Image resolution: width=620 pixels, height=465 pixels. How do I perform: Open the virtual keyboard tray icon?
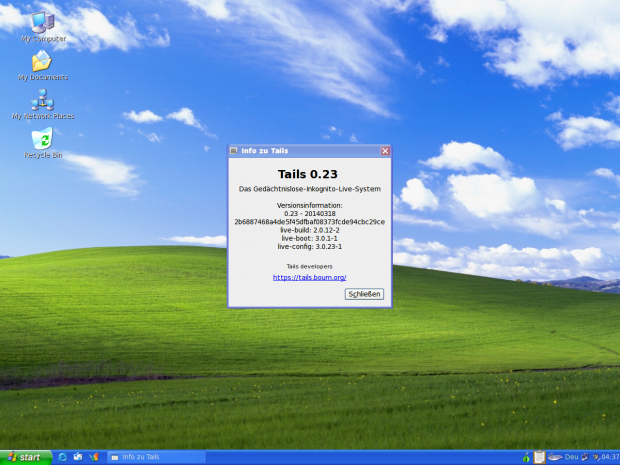pos(555,457)
